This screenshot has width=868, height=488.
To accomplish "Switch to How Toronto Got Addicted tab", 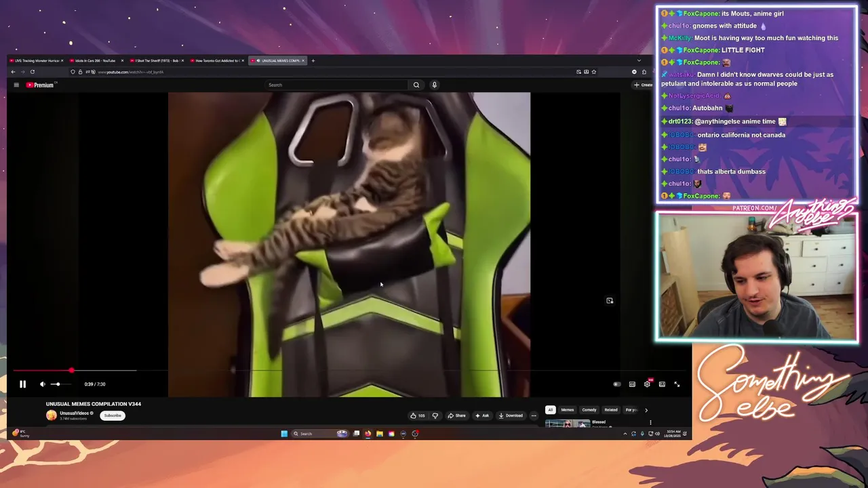I will coord(217,61).
